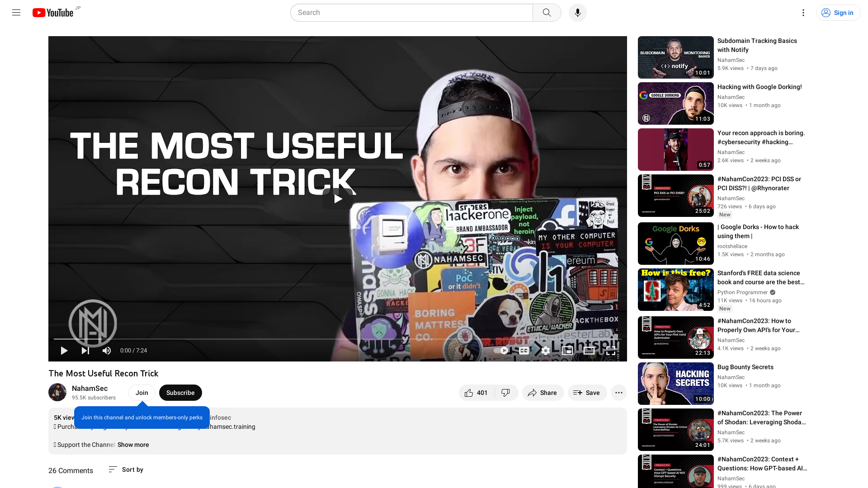The width and height of the screenshot is (868, 488).
Task: Open NahamCon2023 Context + Questions thumbnail
Action: point(675,471)
